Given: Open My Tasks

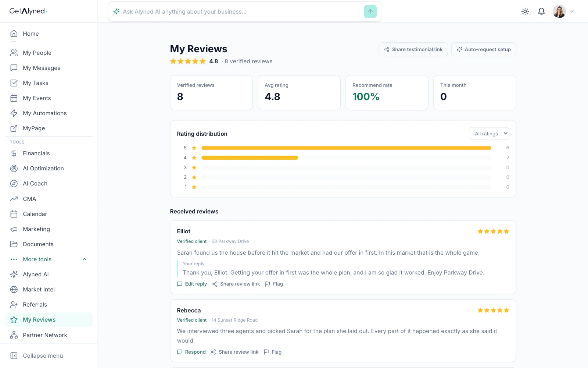Looking at the screenshot, I should tap(49, 83).
